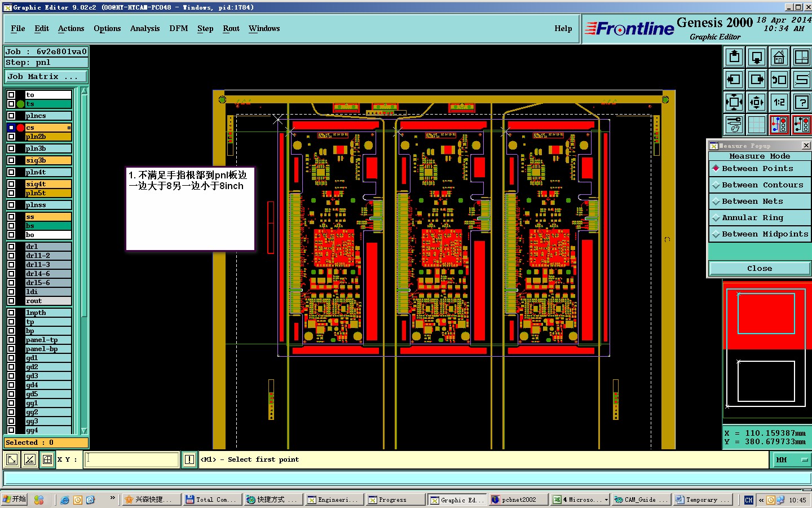
Task: Click layer list scroll down arrow
Action: (84, 431)
